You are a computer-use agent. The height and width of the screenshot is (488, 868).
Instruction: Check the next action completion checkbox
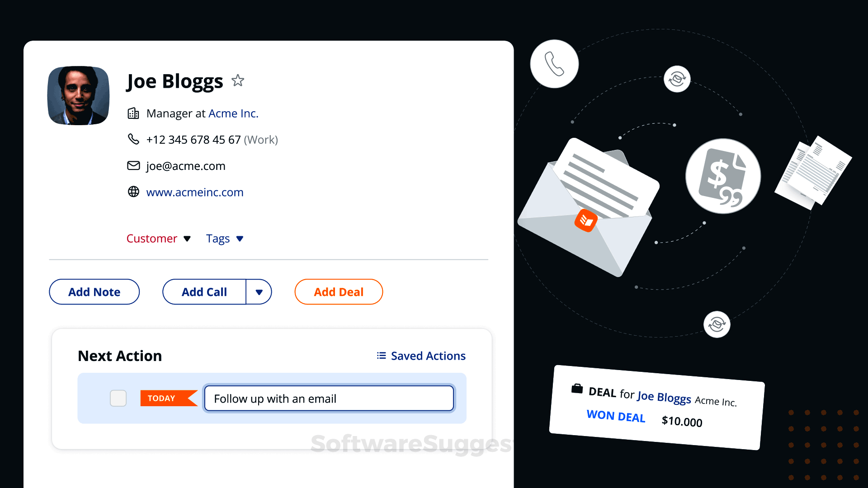click(x=118, y=398)
